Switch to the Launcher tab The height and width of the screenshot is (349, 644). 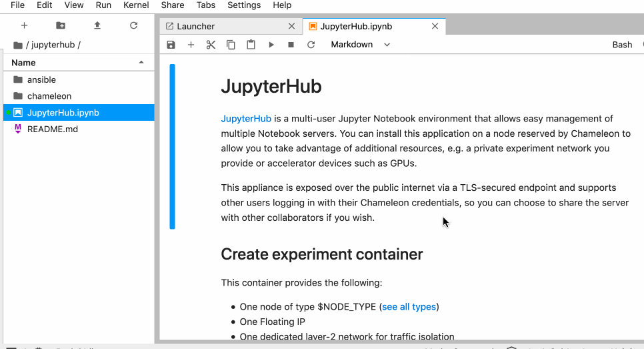click(231, 26)
